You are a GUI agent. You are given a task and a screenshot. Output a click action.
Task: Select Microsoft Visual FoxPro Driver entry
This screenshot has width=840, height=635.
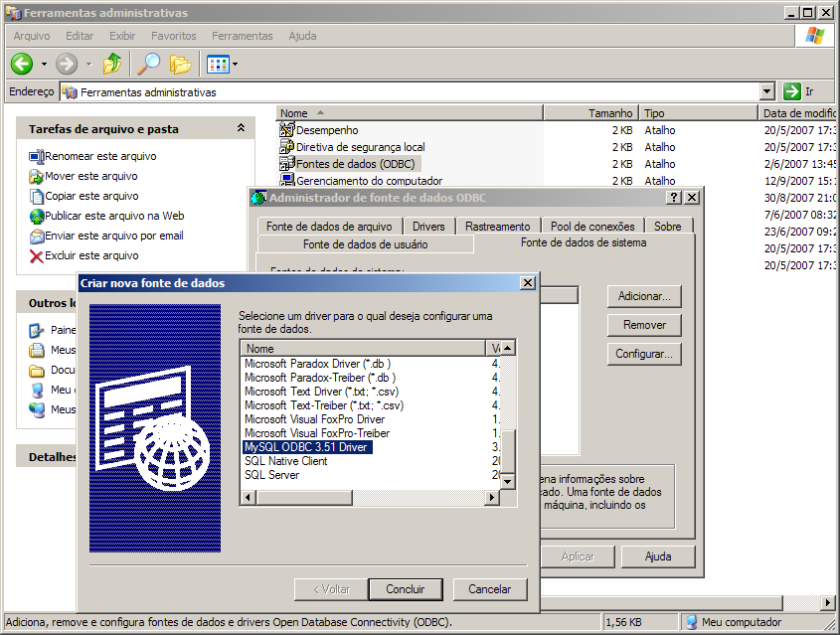click(314, 419)
